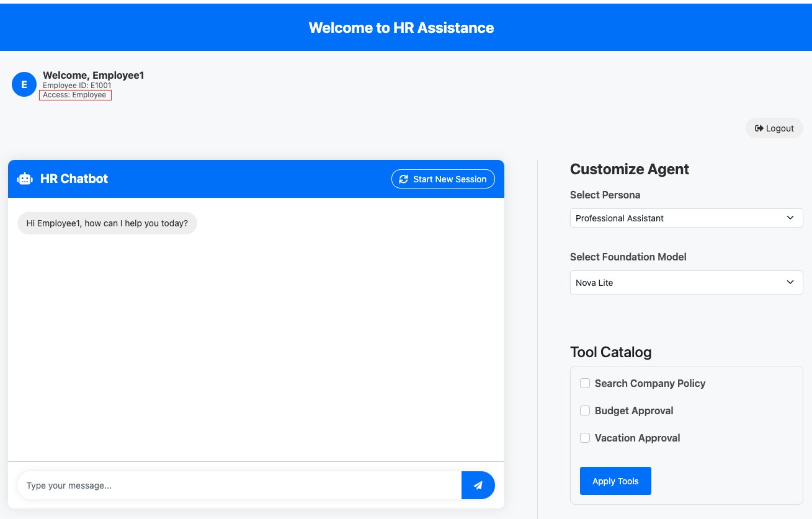Enable the Search Company Policy tool

pos(585,383)
